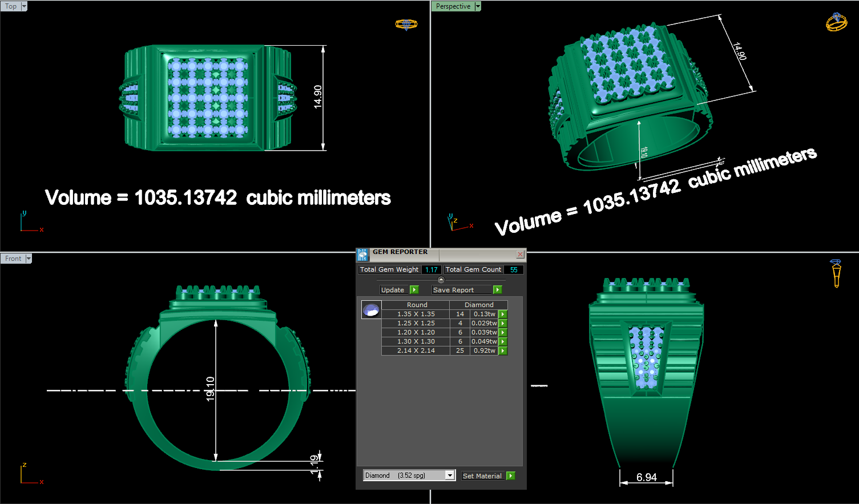Open the Perspective viewport menu arrow
859x504 pixels.
(478, 6)
